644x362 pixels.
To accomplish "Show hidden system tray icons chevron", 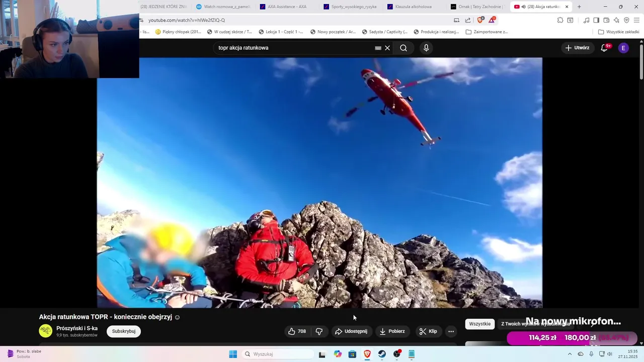I will point(570,354).
